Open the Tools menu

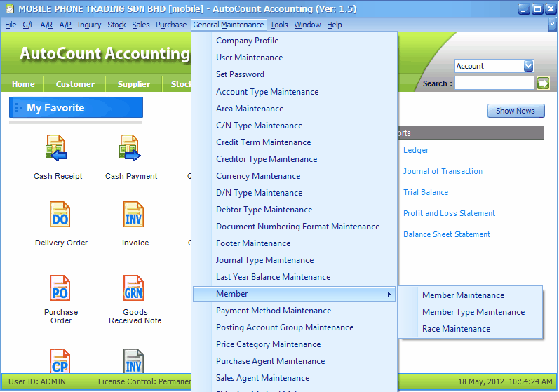[x=278, y=25]
